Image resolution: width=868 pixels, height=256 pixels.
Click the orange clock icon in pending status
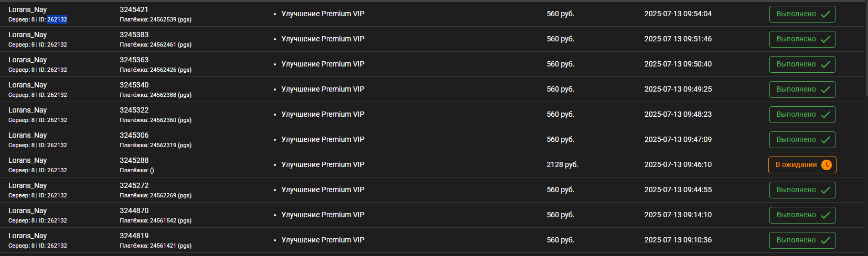(827, 165)
